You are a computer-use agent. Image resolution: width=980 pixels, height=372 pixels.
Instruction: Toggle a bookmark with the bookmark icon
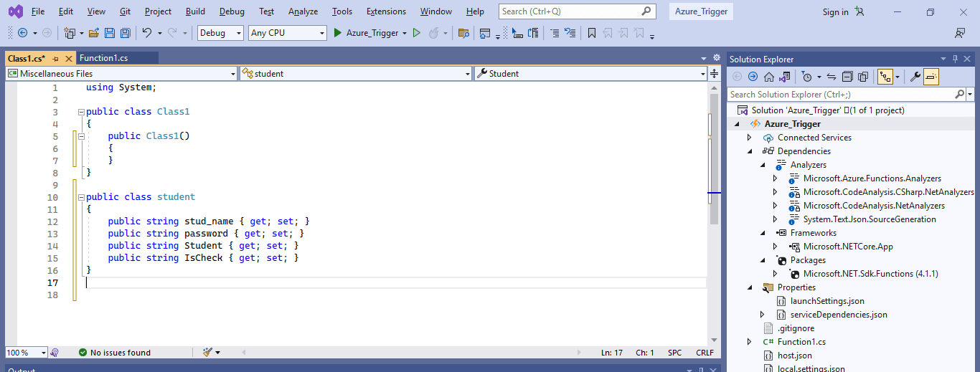tap(592, 33)
